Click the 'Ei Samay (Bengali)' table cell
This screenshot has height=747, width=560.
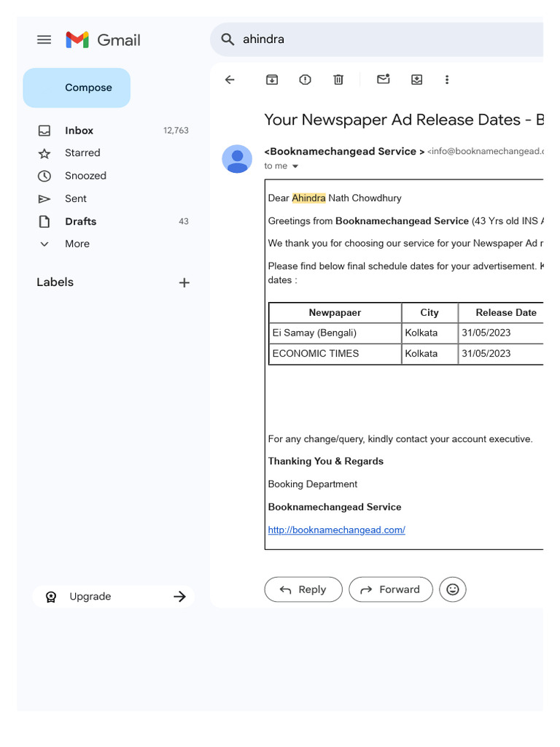coord(335,333)
